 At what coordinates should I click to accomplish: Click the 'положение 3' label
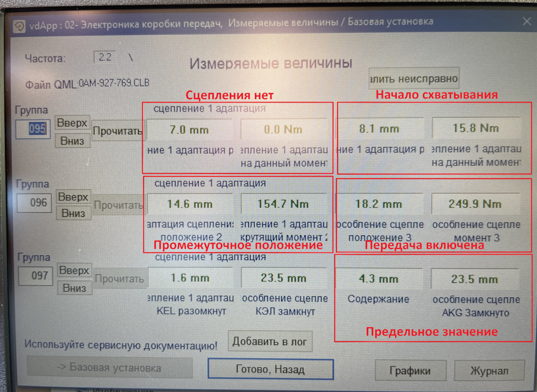click(x=380, y=237)
